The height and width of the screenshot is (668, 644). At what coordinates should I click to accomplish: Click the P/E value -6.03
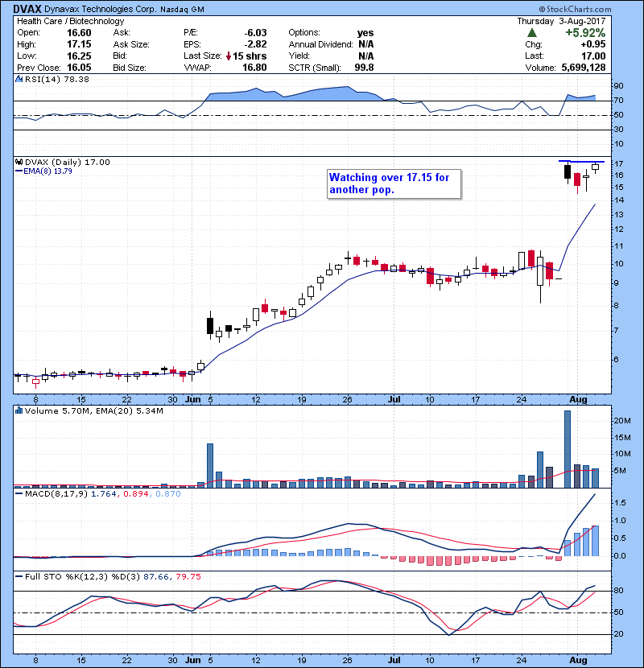click(255, 33)
